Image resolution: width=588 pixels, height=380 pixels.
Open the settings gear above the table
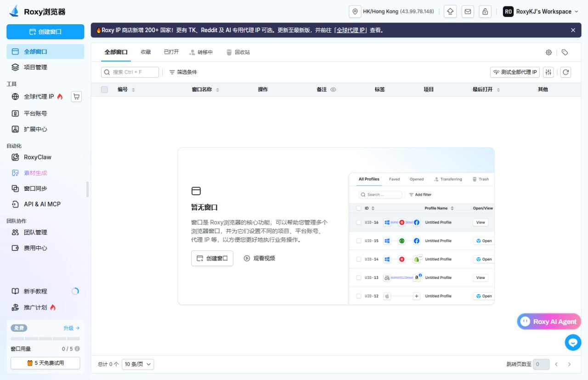tap(548, 52)
